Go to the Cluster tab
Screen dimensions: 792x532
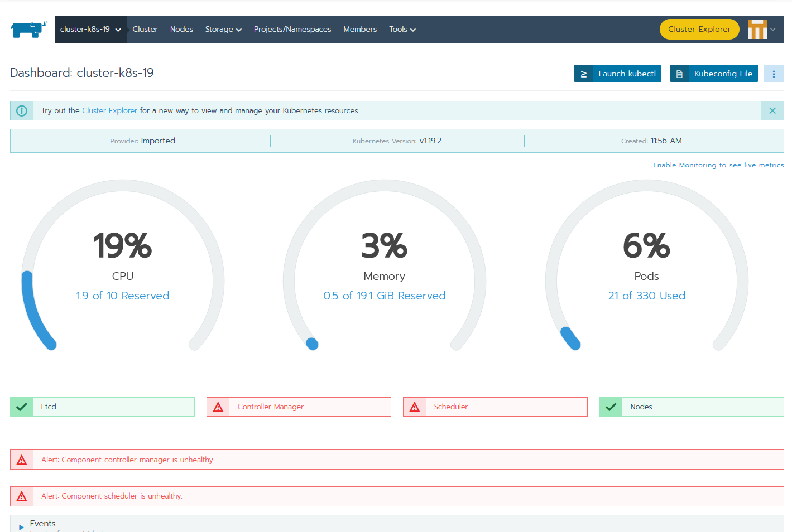[x=145, y=30]
